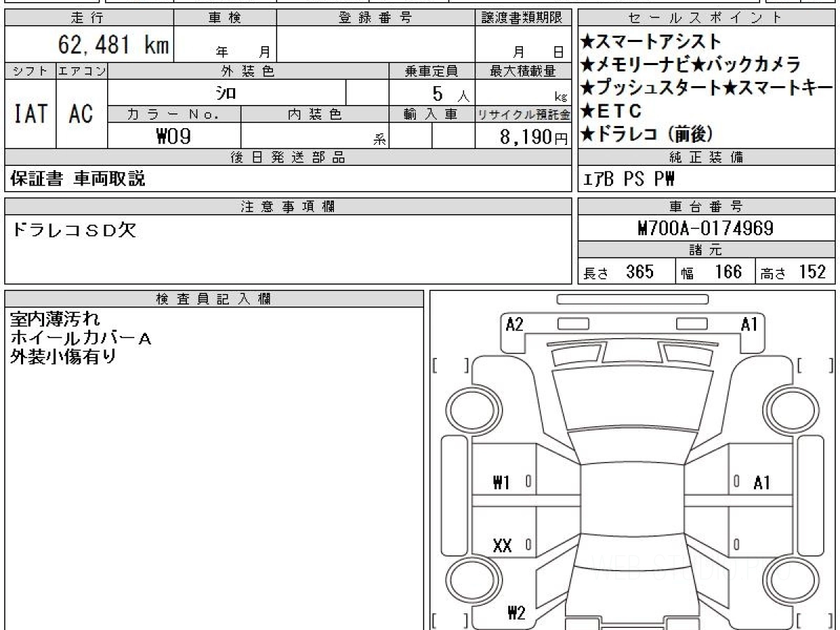Select the inspector note 室内薄汚れ
Image resolution: width=840 pixels, height=630 pixels.
pos(55,320)
